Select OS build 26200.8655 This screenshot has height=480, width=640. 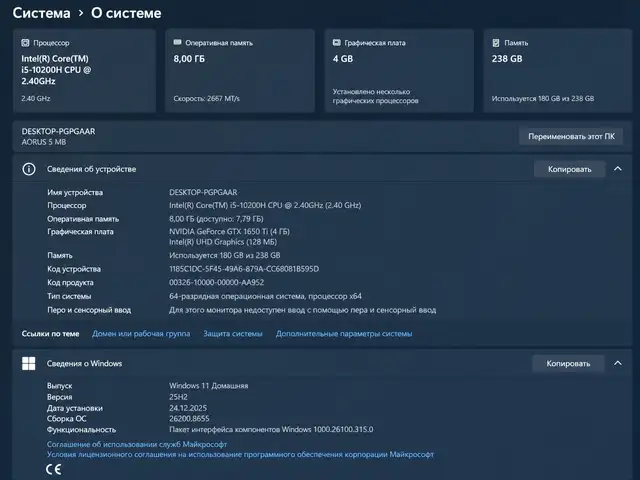click(x=189, y=418)
